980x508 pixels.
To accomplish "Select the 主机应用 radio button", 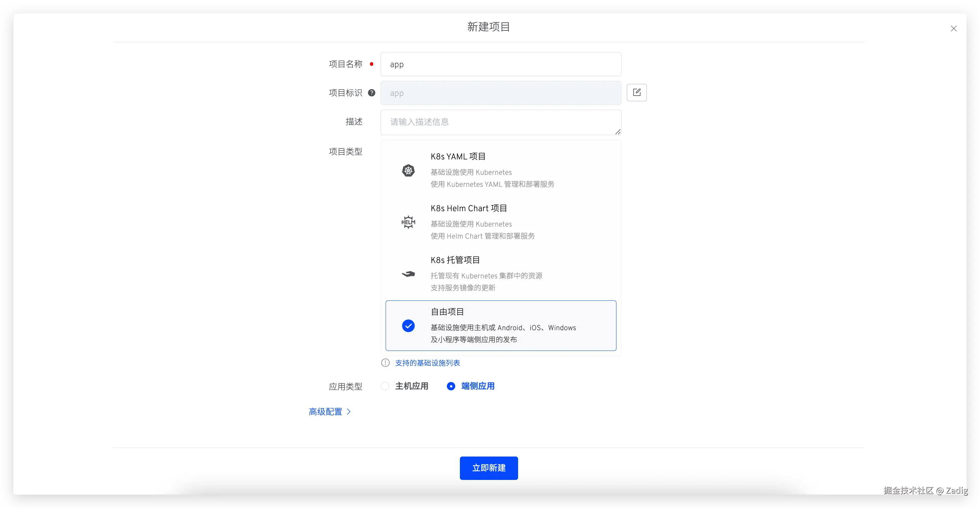I will click(385, 386).
